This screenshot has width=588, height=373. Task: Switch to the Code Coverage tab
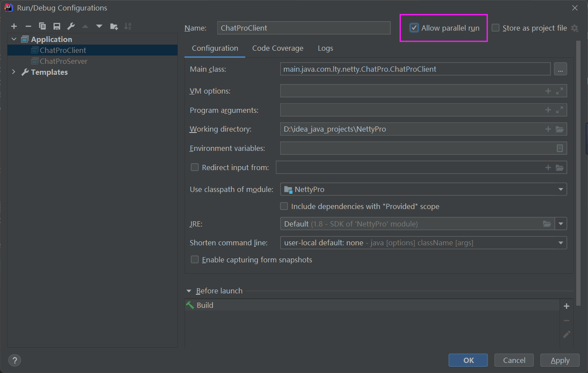[278, 48]
